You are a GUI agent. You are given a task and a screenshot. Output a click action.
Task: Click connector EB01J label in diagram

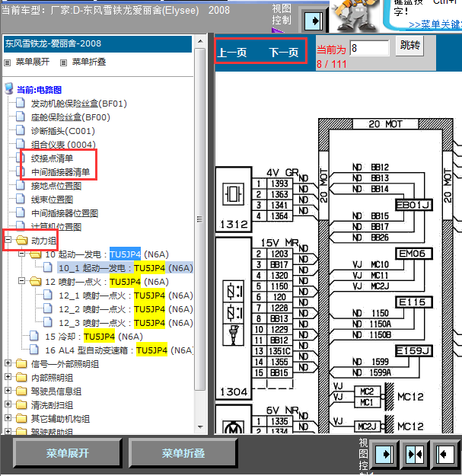[x=413, y=205]
